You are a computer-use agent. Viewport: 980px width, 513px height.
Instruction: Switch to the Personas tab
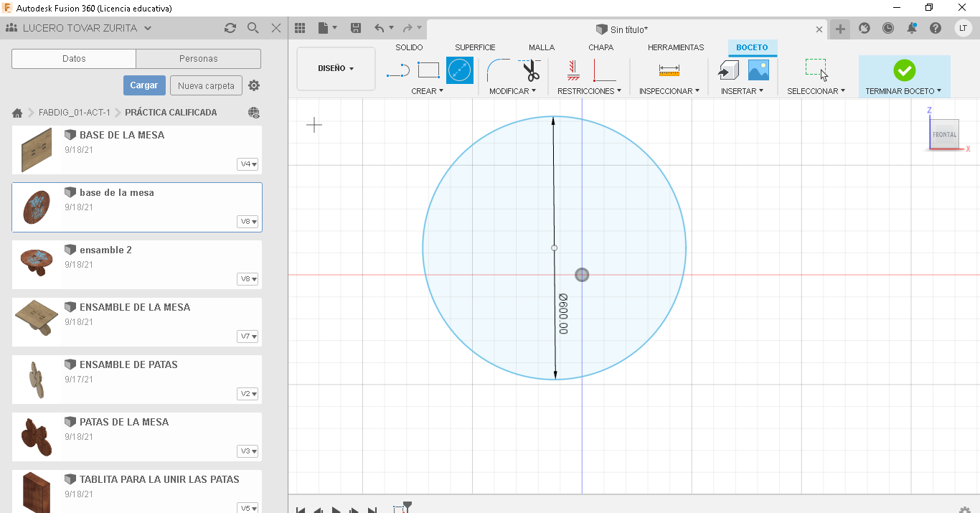pos(199,59)
